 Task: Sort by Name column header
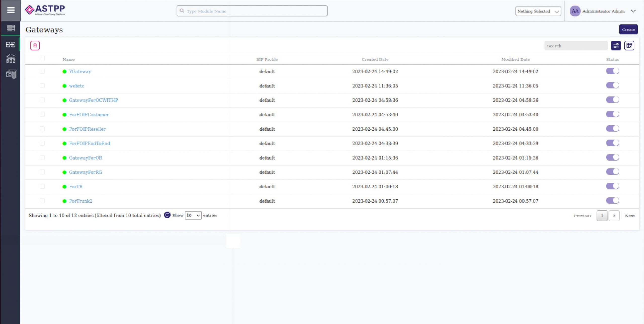[x=69, y=60]
